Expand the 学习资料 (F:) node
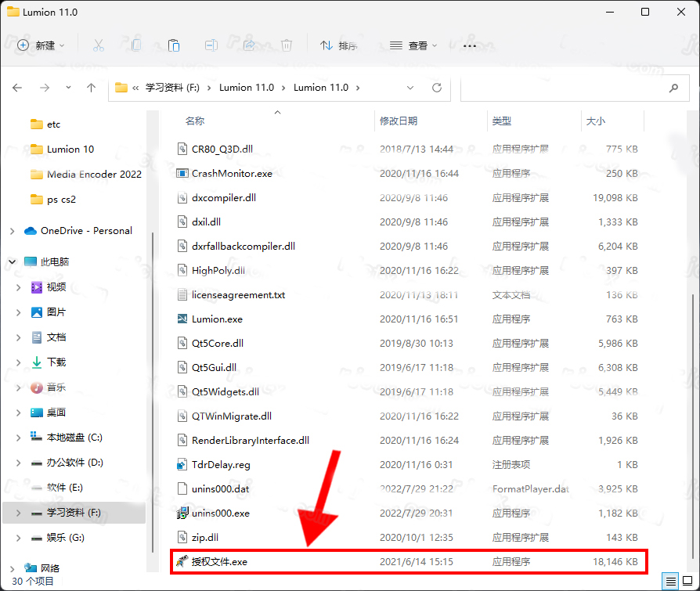The image size is (700, 591). 18,513
